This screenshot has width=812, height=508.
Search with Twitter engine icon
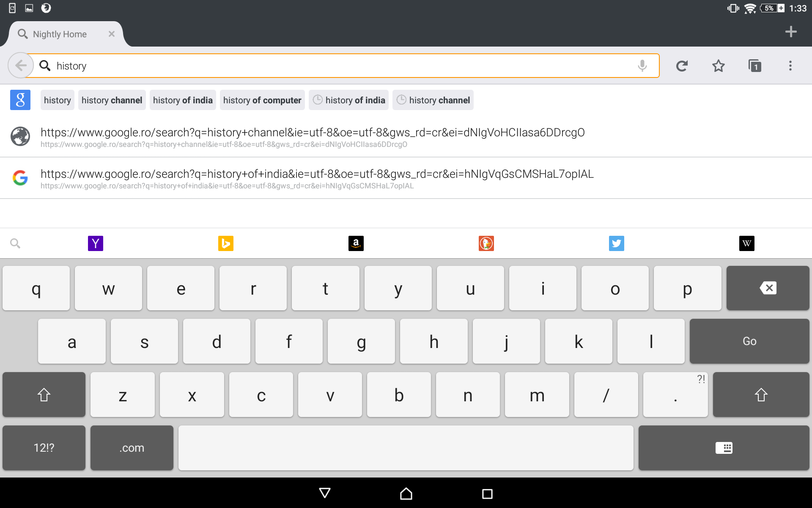pyautogui.click(x=617, y=243)
